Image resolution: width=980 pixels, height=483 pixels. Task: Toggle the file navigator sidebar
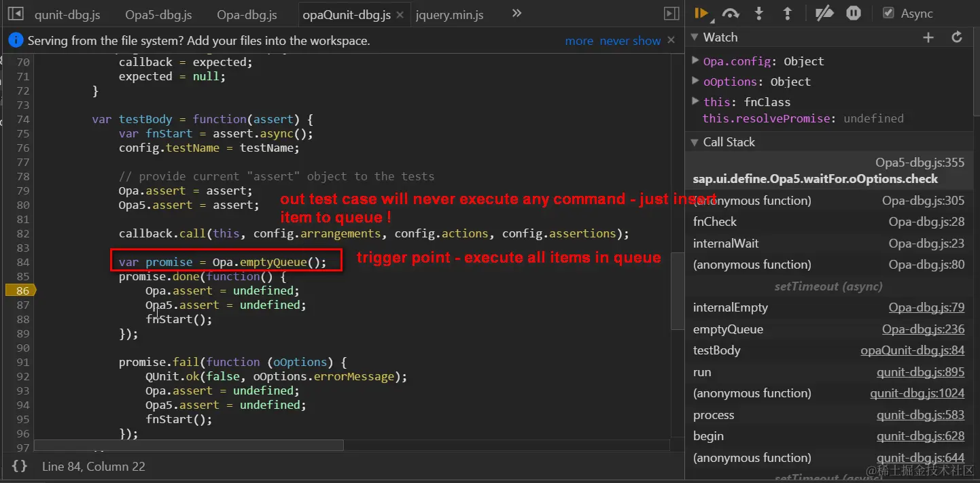[16, 14]
